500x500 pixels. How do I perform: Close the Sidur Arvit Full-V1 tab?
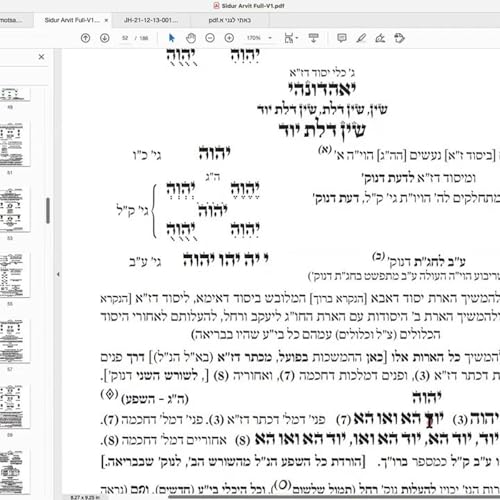click(x=106, y=20)
